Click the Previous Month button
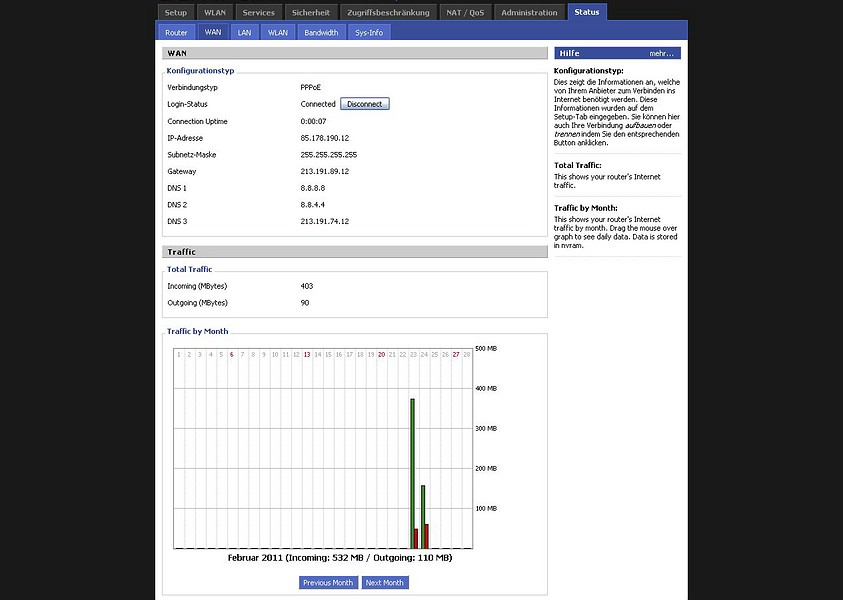This screenshot has width=843, height=600. point(328,582)
